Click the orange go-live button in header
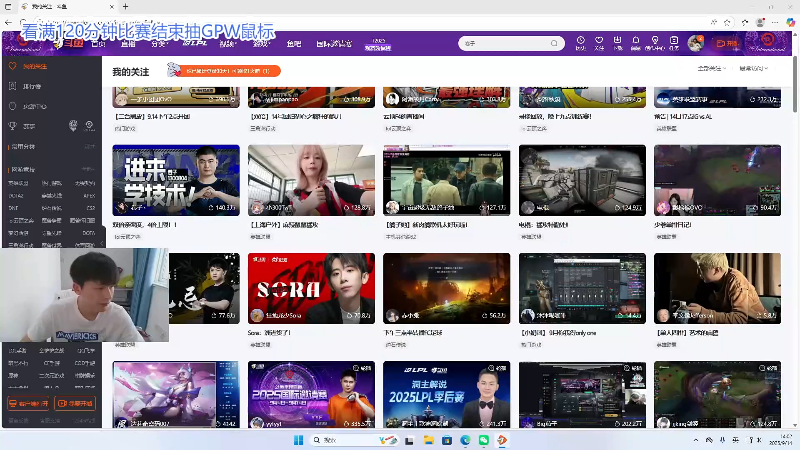 727,43
